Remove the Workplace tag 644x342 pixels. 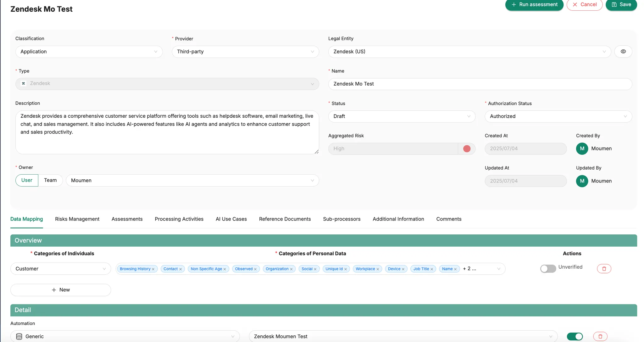click(x=378, y=269)
